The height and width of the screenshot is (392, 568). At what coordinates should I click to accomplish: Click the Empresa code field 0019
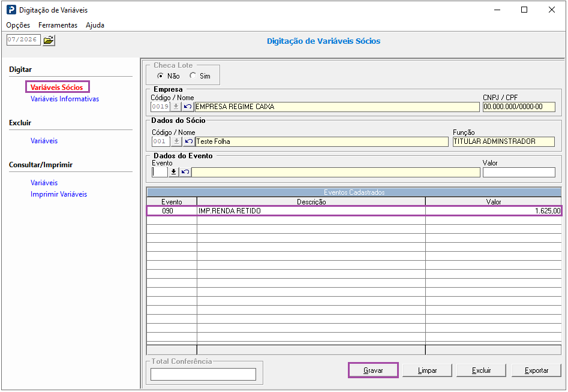click(161, 107)
